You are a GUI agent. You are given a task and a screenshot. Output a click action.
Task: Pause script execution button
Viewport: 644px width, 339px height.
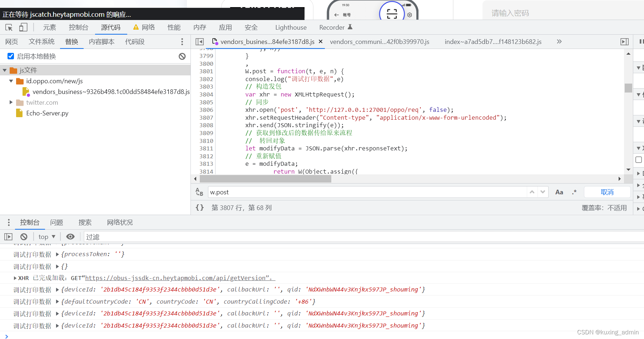click(641, 42)
